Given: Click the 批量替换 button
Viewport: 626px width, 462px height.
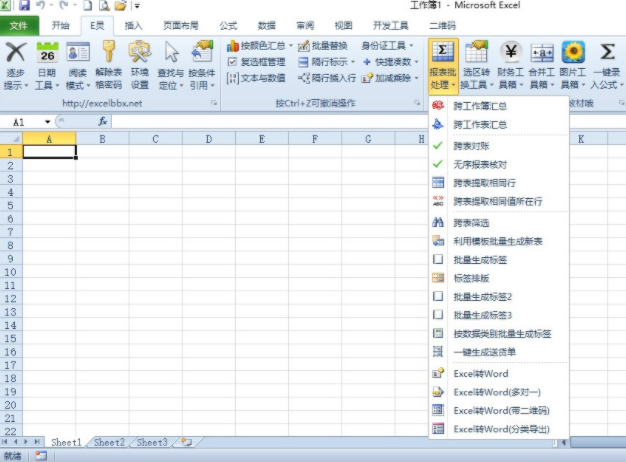Looking at the screenshot, I should (323, 46).
